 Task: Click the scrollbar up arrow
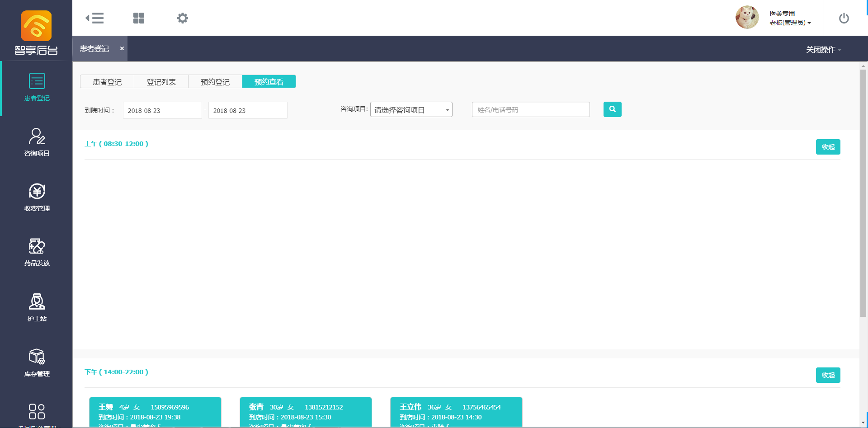coord(863,66)
